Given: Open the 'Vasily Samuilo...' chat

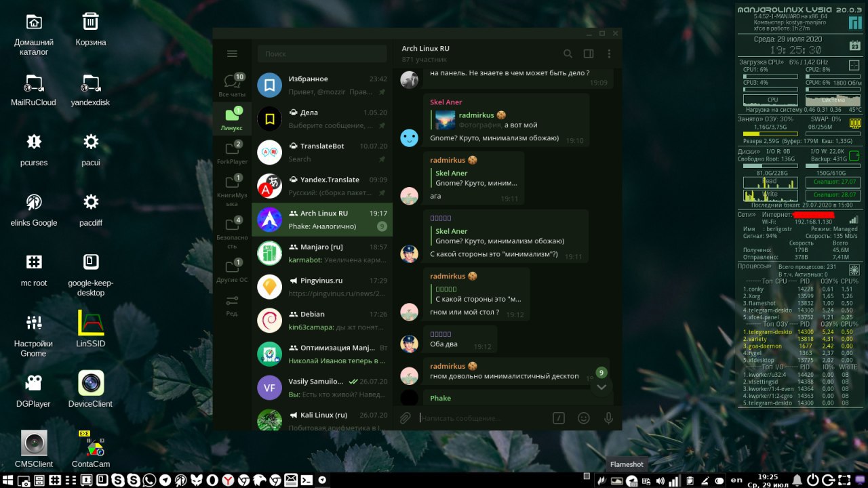Looking at the screenshot, I should [x=322, y=388].
